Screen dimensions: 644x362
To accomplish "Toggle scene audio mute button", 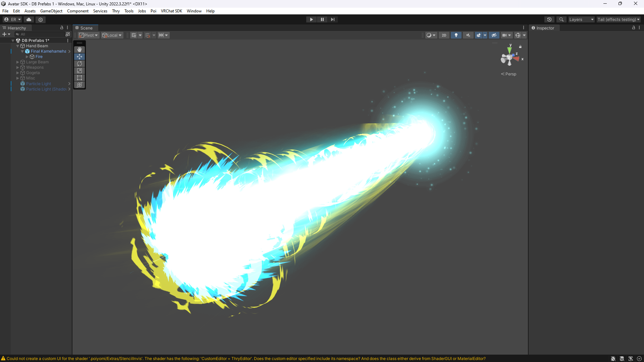I will [x=468, y=35].
